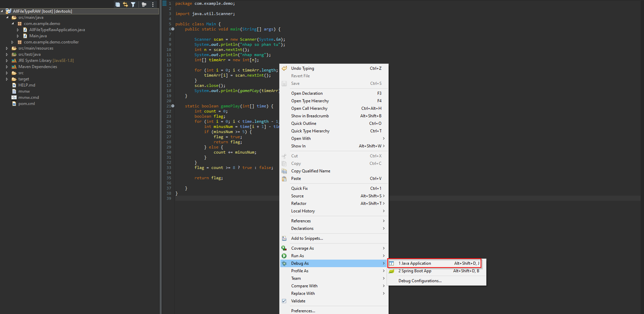Click the green Run As icon

tap(284, 256)
